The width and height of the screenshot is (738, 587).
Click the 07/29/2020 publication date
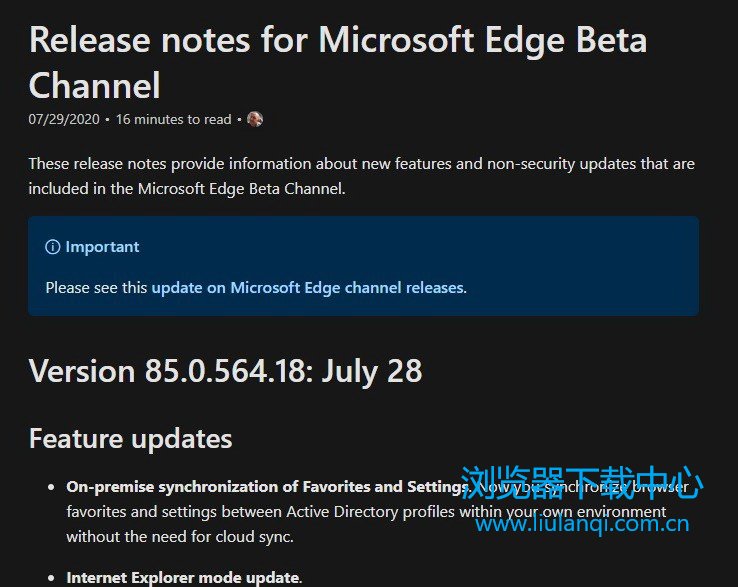point(64,119)
